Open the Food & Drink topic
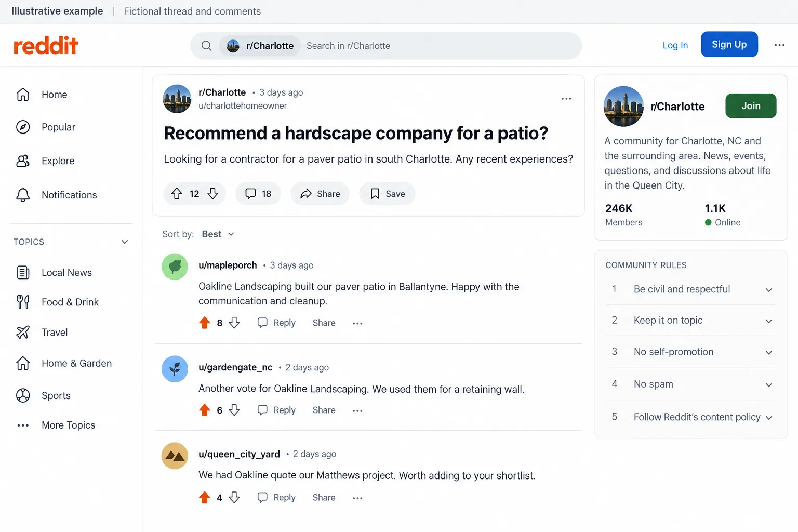The image size is (798, 532). click(58, 302)
